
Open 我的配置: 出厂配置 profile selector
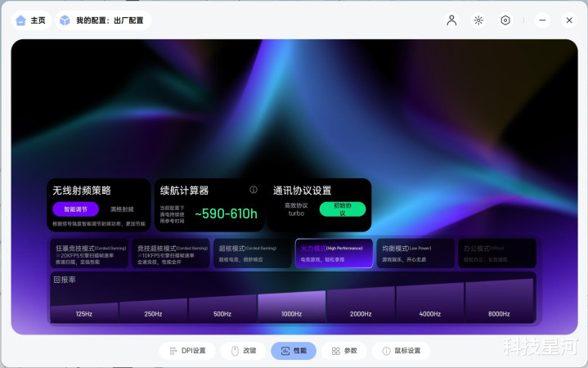pos(103,20)
